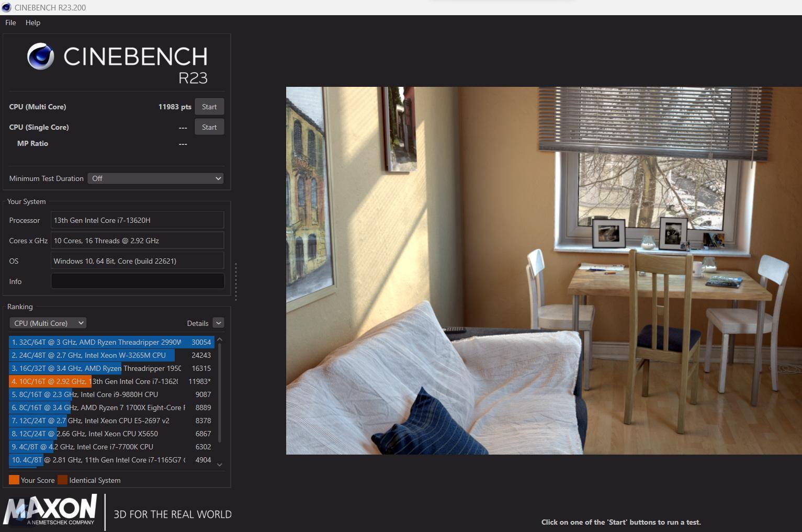Click the scroll-down arrow in Ranking list
This screenshot has width=802, height=532.
[x=220, y=464]
